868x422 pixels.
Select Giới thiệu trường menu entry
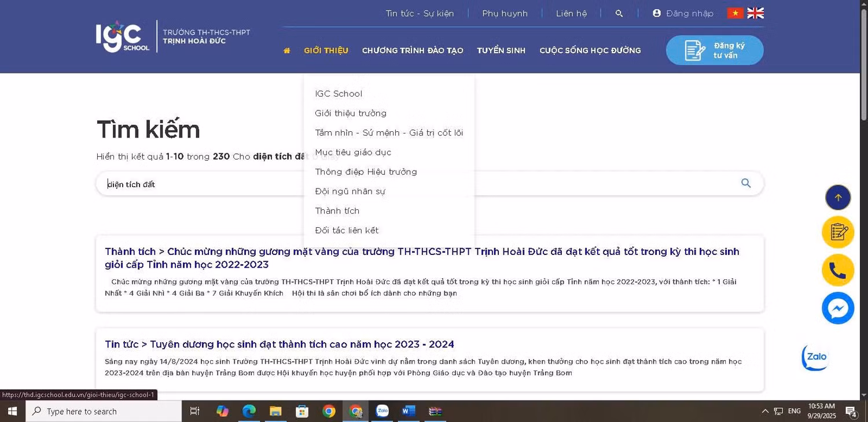tap(351, 113)
